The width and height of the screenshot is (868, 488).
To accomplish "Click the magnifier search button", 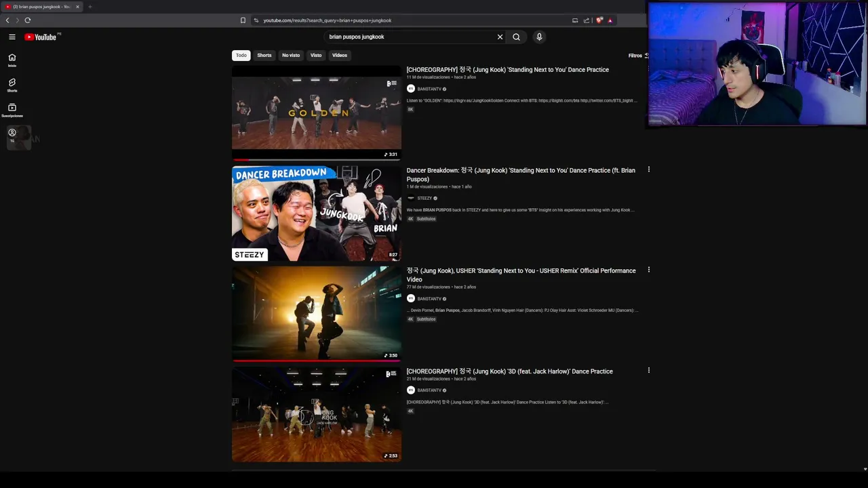I will pyautogui.click(x=516, y=37).
